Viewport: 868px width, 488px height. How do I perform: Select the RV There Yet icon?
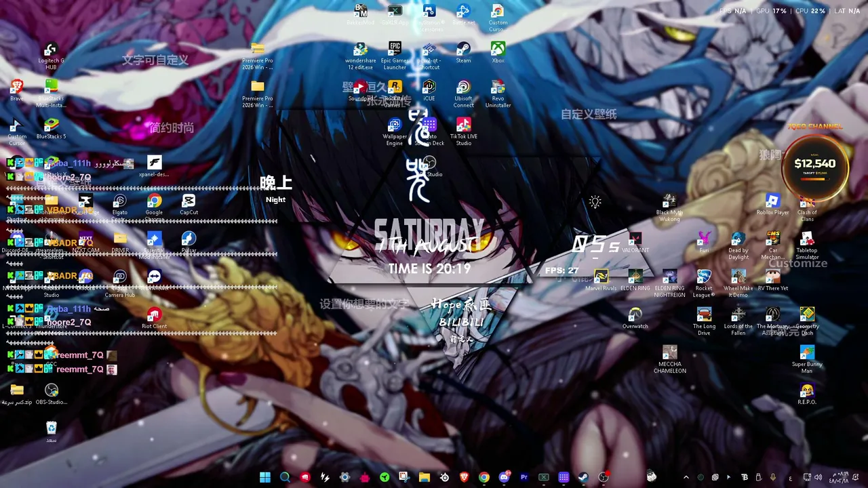tap(772, 281)
